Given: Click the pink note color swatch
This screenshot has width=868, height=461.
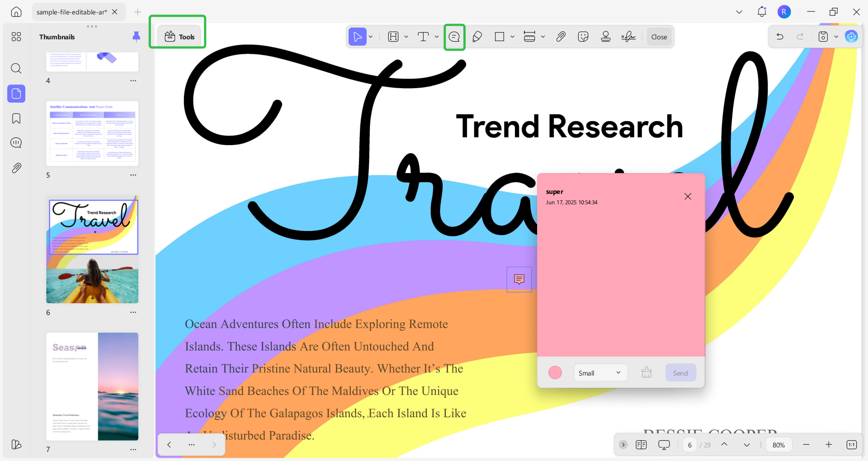Looking at the screenshot, I should tap(555, 372).
